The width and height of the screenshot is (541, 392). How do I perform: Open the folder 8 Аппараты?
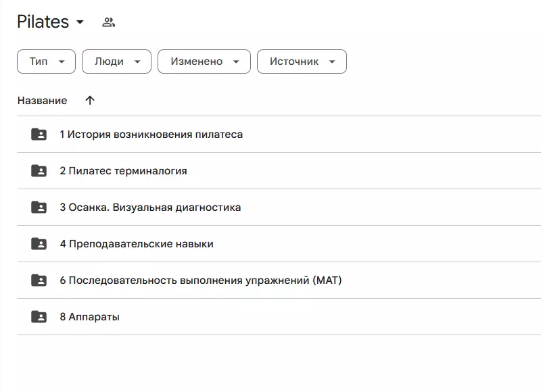pyautogui.click(x=88, y=316)
